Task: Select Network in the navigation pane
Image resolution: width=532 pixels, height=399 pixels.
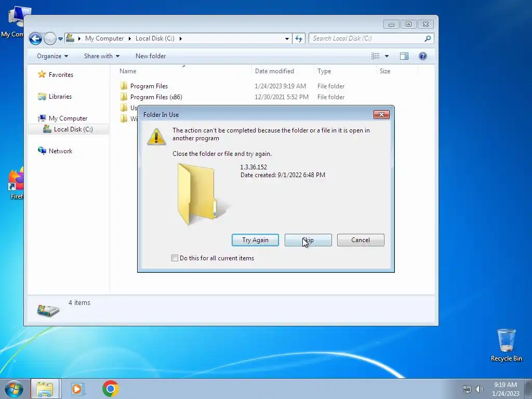Action: click(60, 151)
